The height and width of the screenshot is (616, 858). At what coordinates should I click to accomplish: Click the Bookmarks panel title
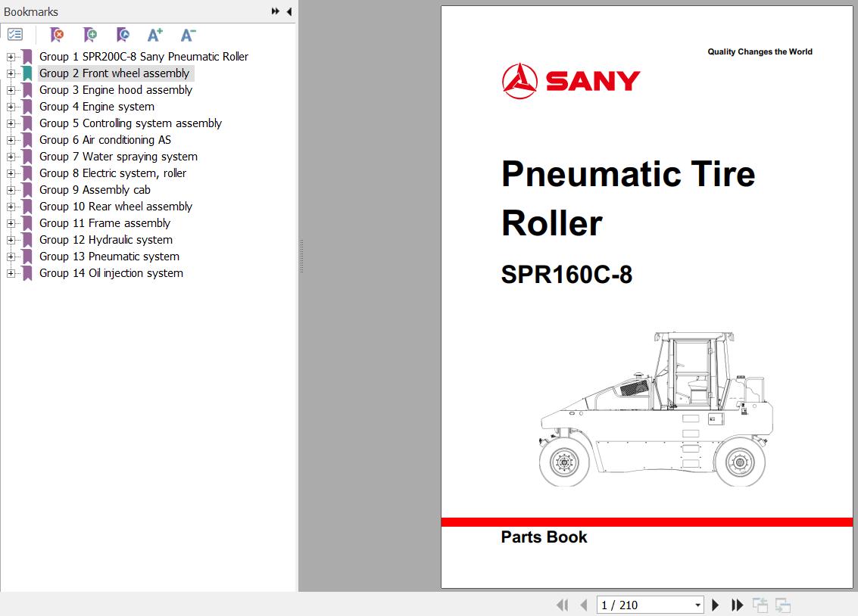(x=30, y=11)
